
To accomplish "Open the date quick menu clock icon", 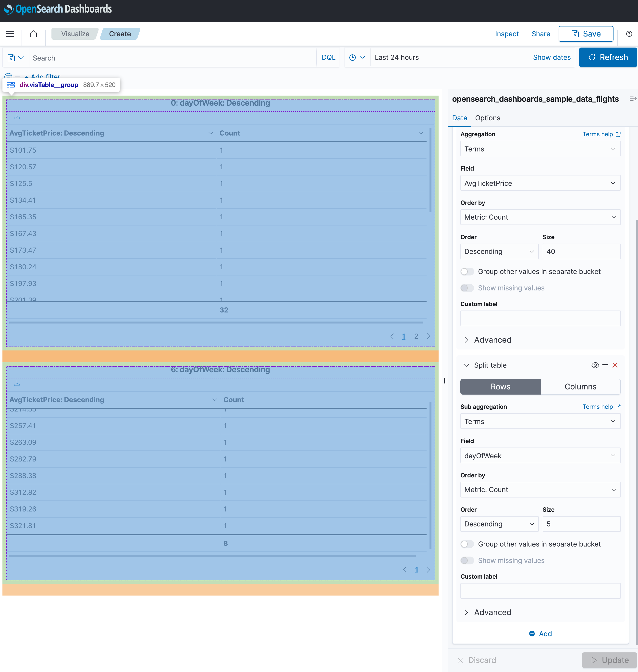I will coord(357,58).
